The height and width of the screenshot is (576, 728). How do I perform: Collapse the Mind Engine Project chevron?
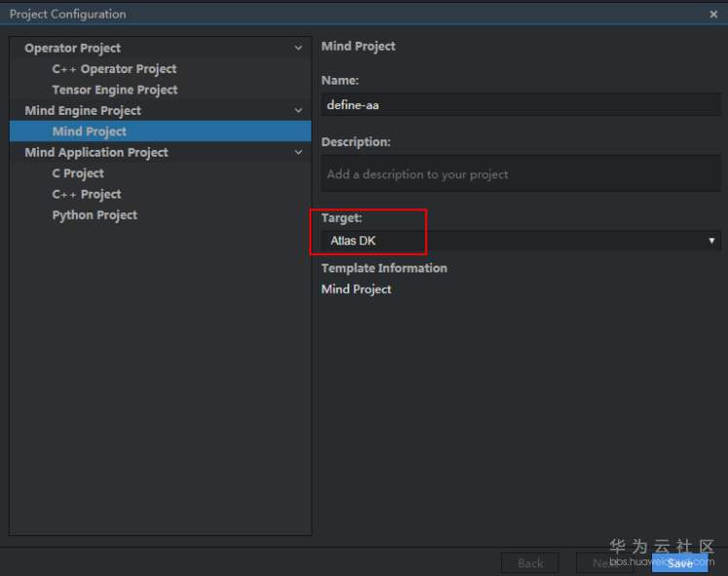click(x=299, y=111)
